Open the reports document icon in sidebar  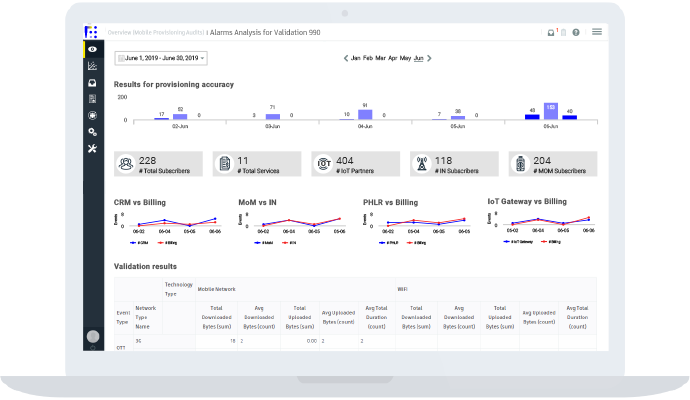[x=92, y=99]
